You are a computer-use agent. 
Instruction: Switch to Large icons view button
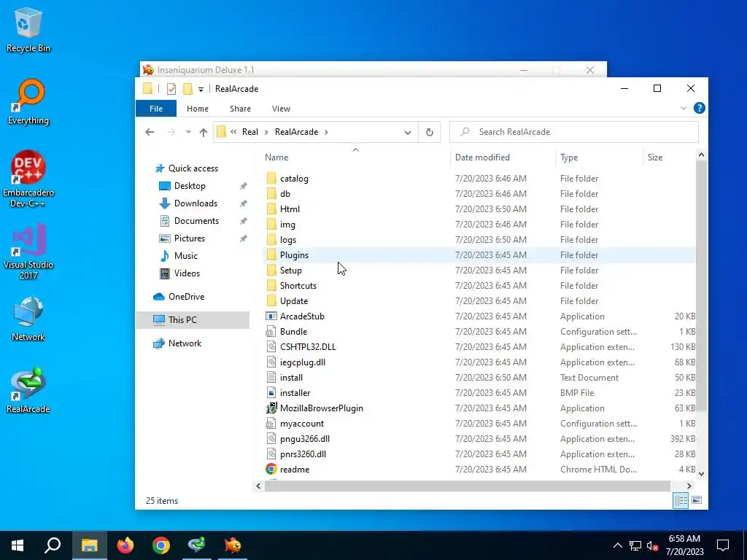click(x=697, y=500)
